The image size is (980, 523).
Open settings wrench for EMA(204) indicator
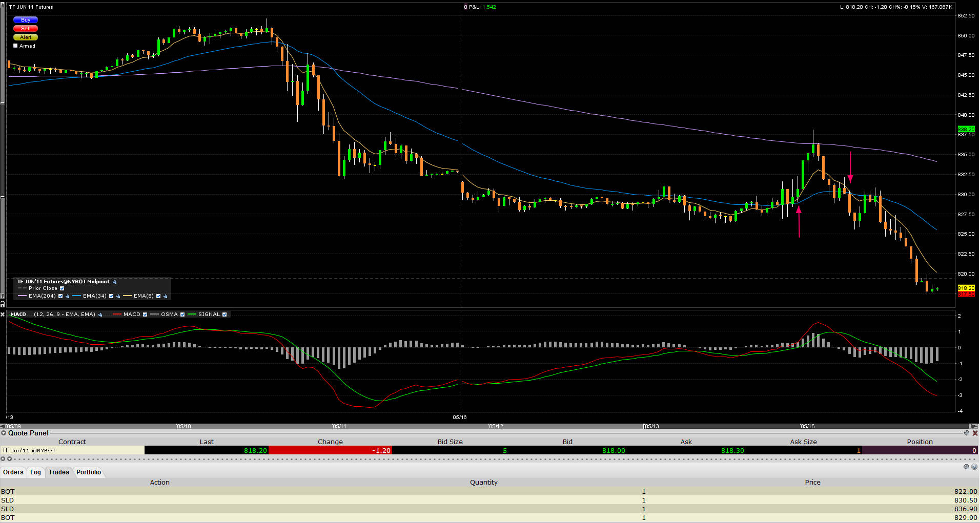click(x=67, y=296)
